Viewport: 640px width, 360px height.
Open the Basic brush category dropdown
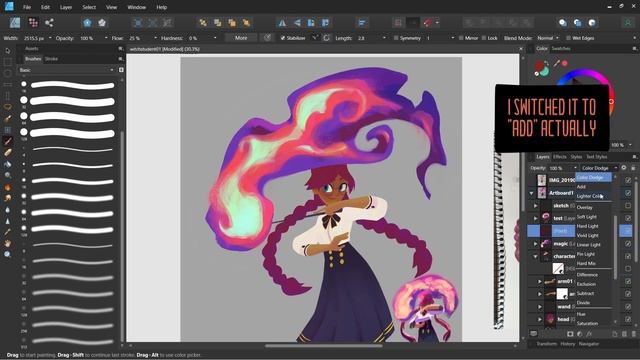pyautogui.click(x=66, y=70)
